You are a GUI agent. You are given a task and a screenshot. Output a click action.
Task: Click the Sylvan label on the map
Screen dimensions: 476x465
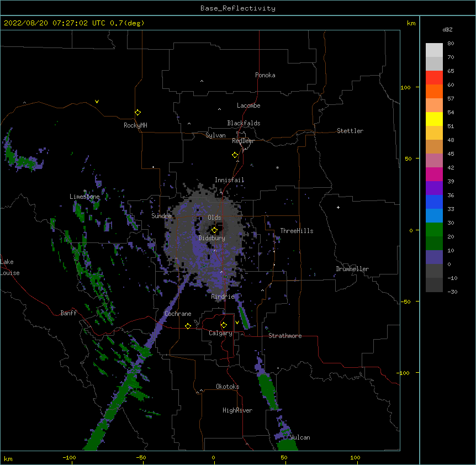point(215,135)
